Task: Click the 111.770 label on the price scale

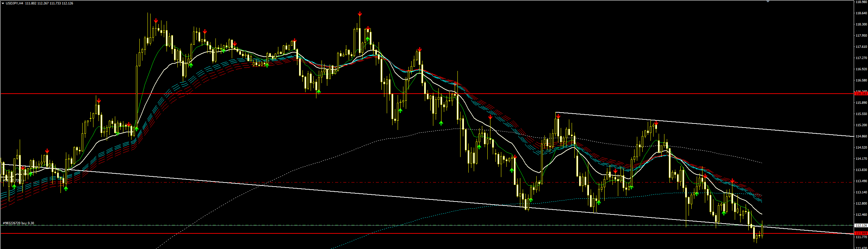Action: click(861, 237)
